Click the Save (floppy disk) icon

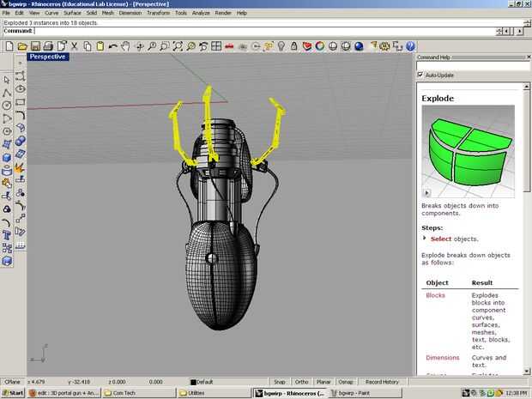coord(36,45)
